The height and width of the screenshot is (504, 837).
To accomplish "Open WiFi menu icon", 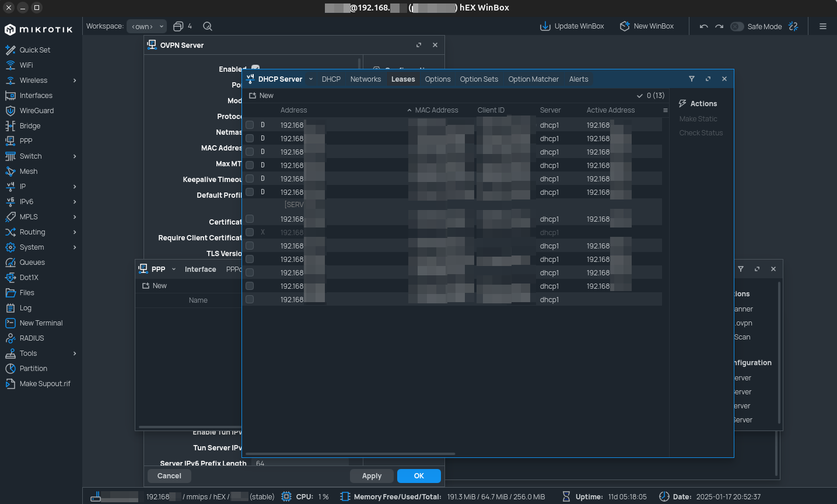I will tap(10, 65).
